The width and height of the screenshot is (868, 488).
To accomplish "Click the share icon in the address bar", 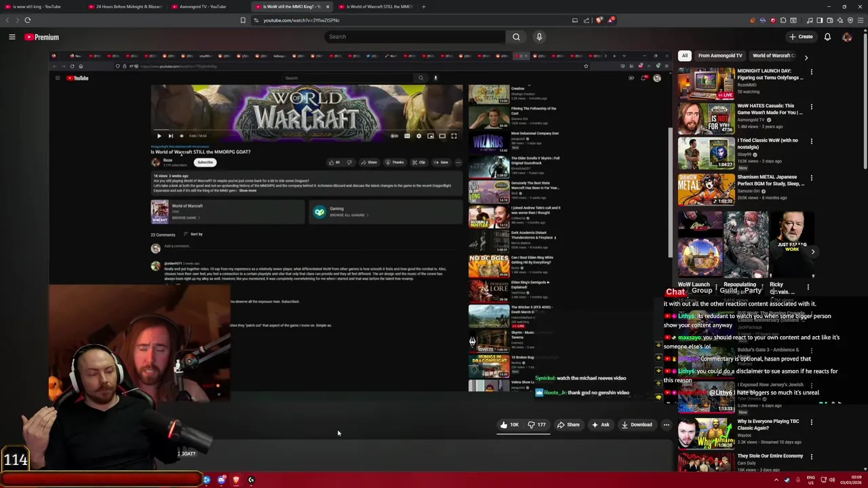I will pos(587,20).
